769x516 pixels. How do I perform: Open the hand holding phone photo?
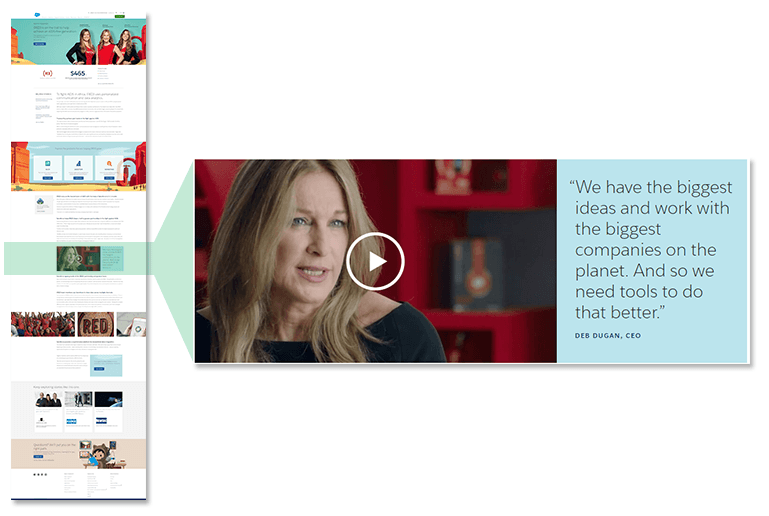click(131, 324)
